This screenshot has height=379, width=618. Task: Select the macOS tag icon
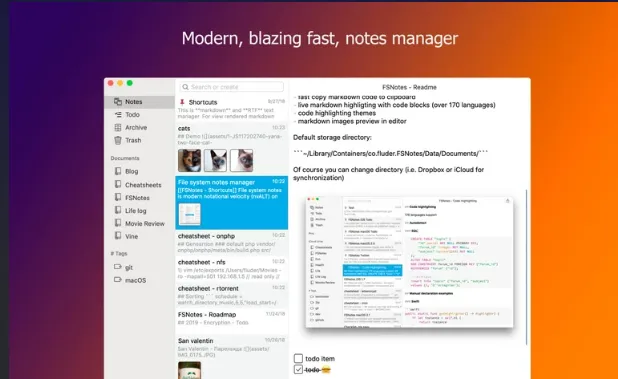tap(117, 280)
